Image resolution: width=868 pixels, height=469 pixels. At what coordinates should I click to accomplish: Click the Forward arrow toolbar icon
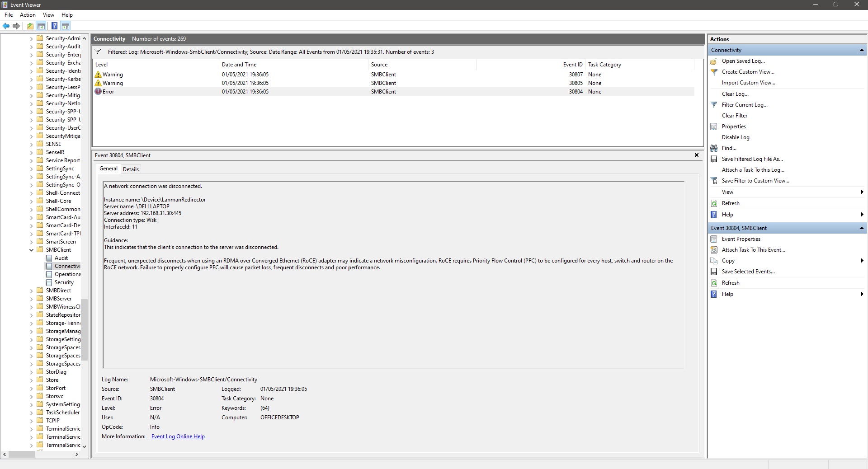pyautogui.click(x=17, y=26)
